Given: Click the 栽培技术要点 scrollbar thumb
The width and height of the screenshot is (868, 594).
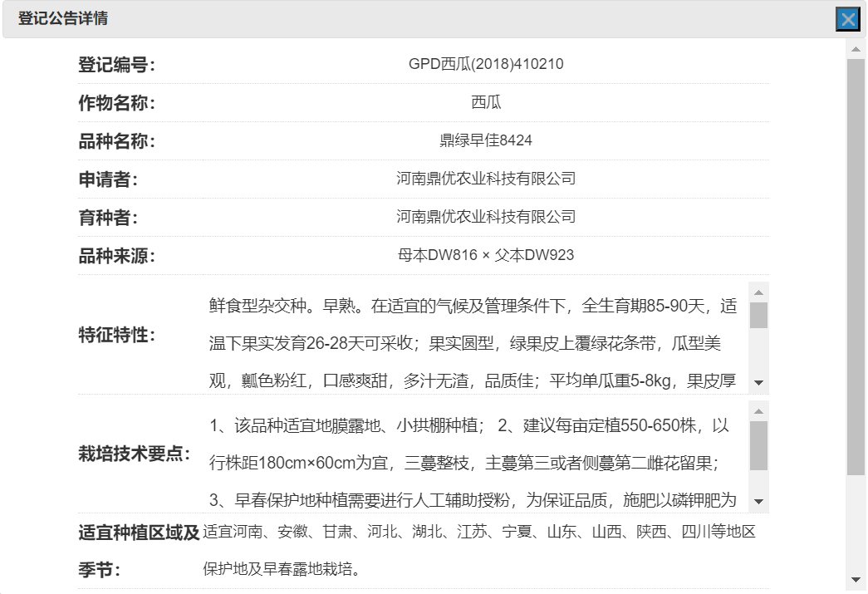Looking at the screenshot, I should point(759,445).
